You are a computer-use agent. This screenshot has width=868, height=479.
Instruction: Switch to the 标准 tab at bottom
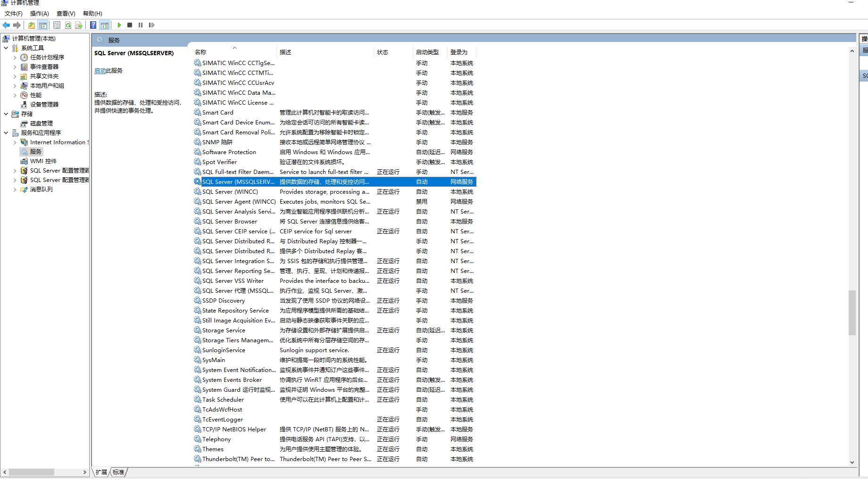pyautogui.click(x=118, y=472)
